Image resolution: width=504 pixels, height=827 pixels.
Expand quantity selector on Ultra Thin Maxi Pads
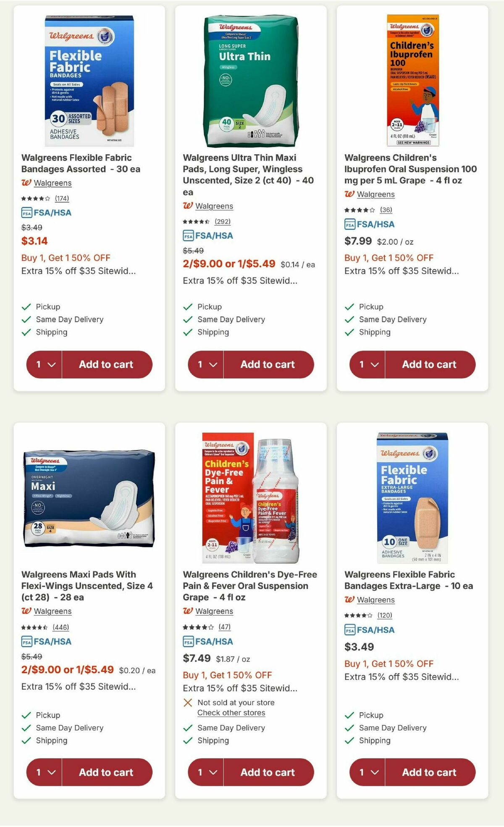(x=205, y=364)
